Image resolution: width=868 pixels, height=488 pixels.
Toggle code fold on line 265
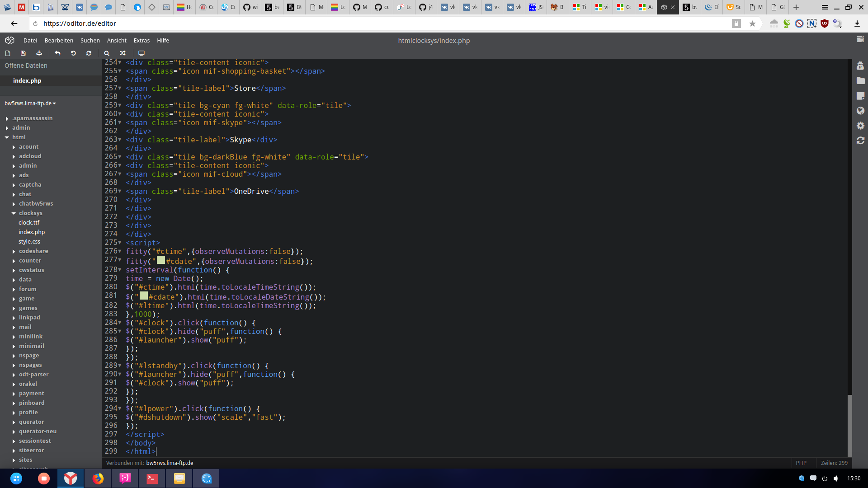(120, 157)
